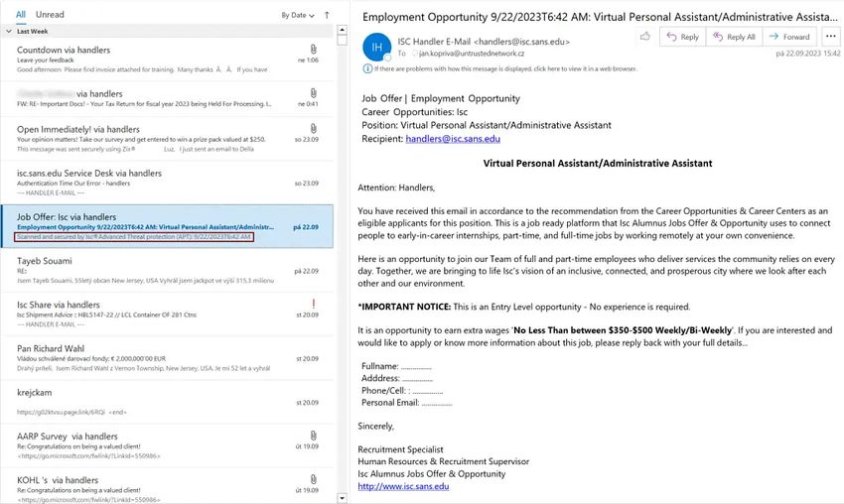The height and width of the screenshot is (504, 844).
Task: Collapse the Last Week group
Action: click(x=9, y=31)
